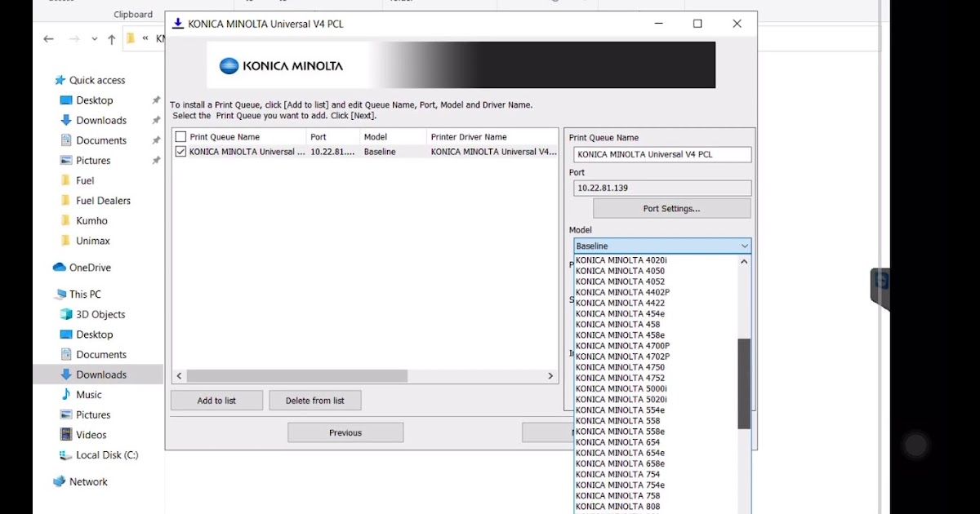Select KONICA MINOLTA 4402P model
This screenshot has width=980, height=514.
click(622, 292)
